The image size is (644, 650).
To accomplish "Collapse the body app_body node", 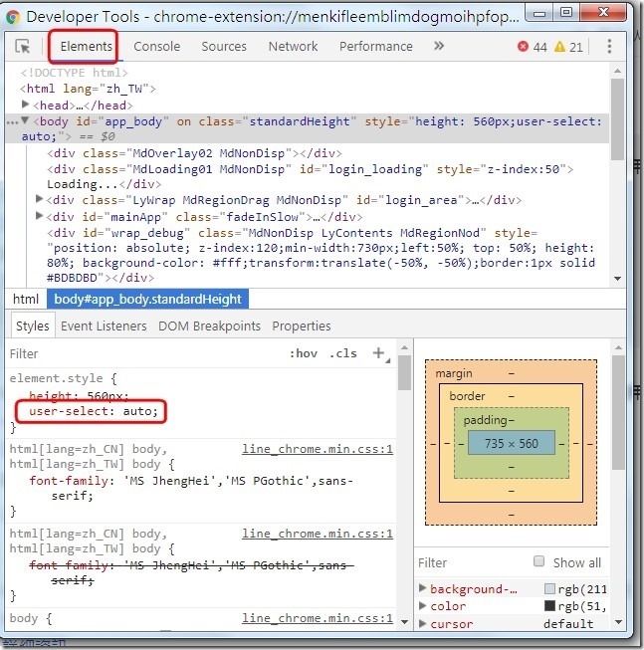I will (25, 120).
